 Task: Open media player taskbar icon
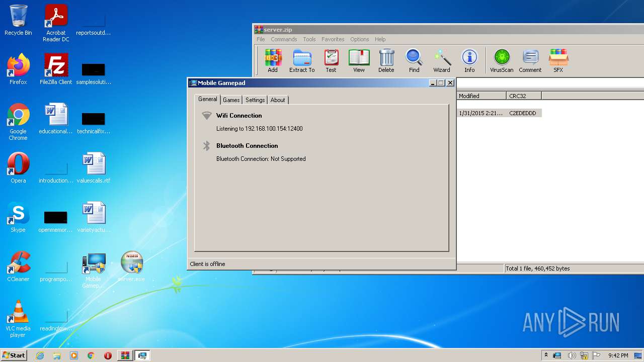[x=74, y=355]
